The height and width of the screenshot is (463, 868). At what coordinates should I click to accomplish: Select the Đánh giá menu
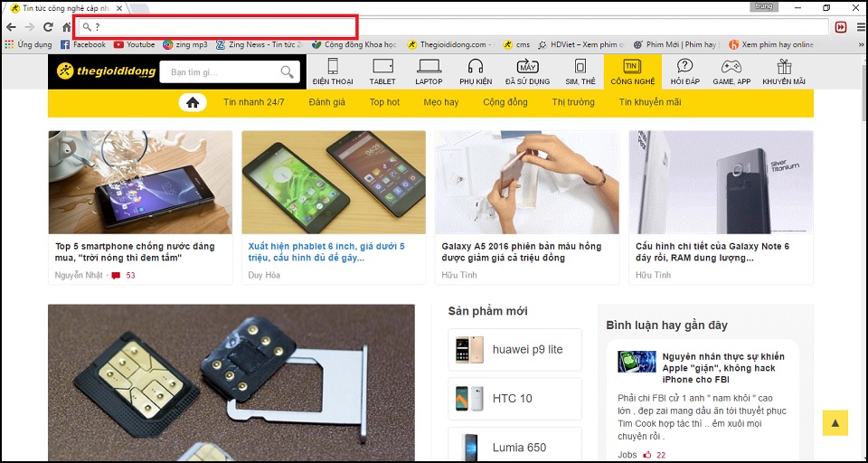(327, 102)
